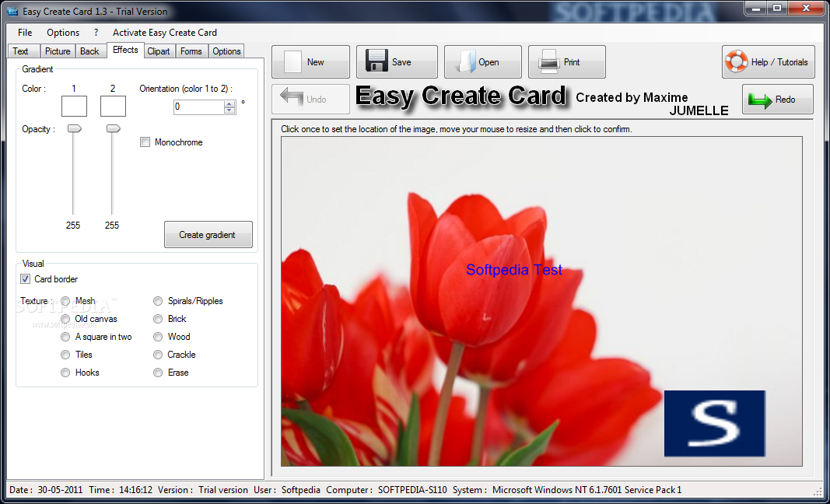Click the app icon in title bar
The height and width of the screenshot is (504, 830).
(12, 11)
